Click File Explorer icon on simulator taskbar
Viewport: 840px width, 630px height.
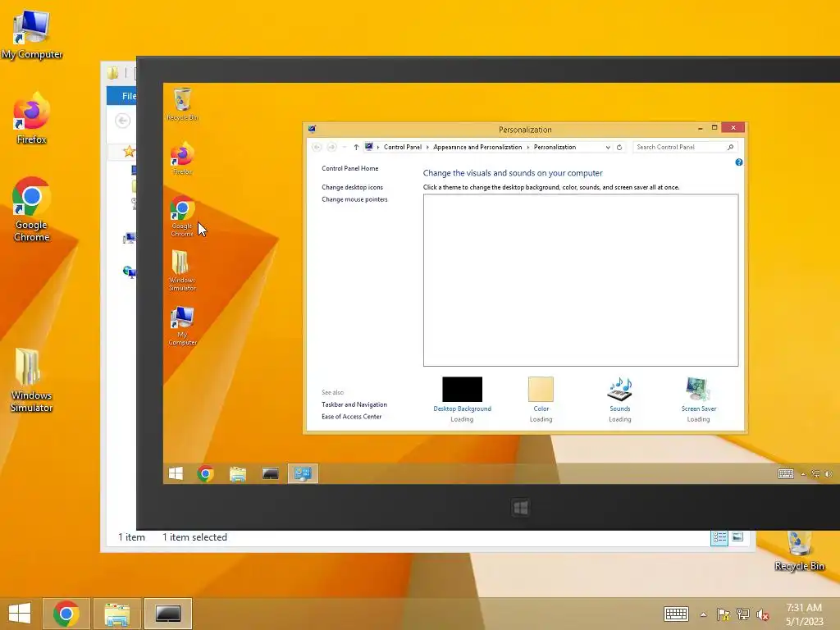click(238, 473)
